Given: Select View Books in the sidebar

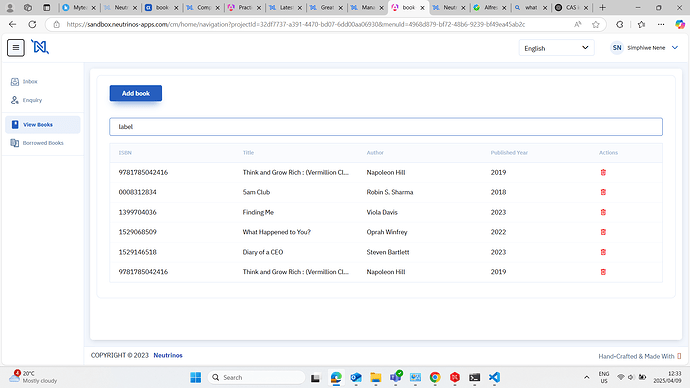Looking at the screenshot, I should tap(43, 124).
